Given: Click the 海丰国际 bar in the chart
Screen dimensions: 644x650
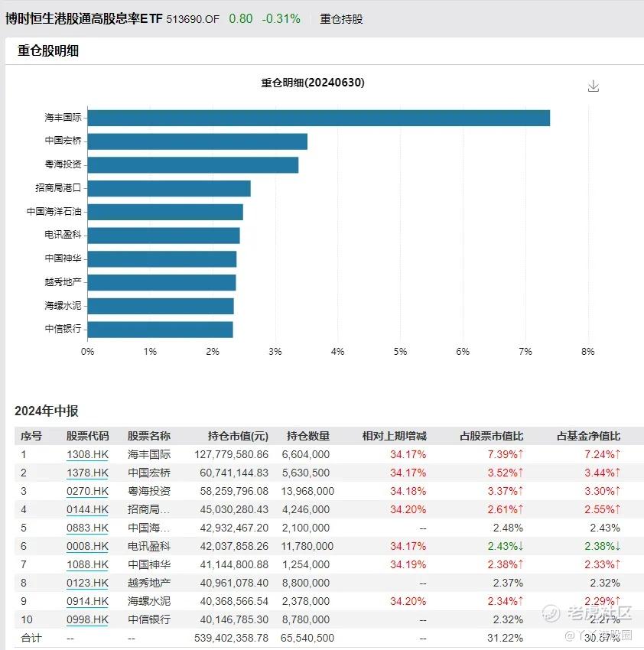Looking at the screenshot, I should pyautogui.click(x=318, y=118).
